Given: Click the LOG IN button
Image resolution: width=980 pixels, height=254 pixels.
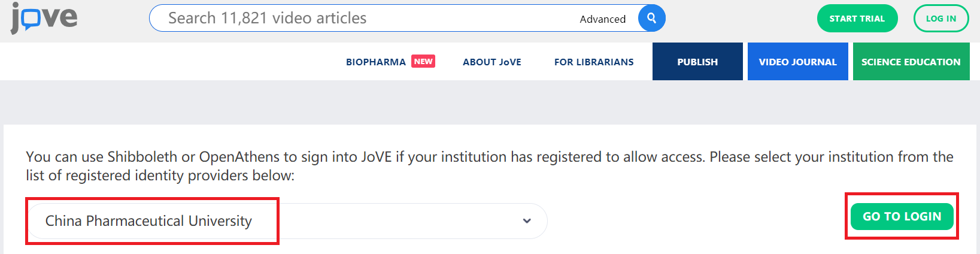Looking at the screenshot, I should tap(940, 19).
